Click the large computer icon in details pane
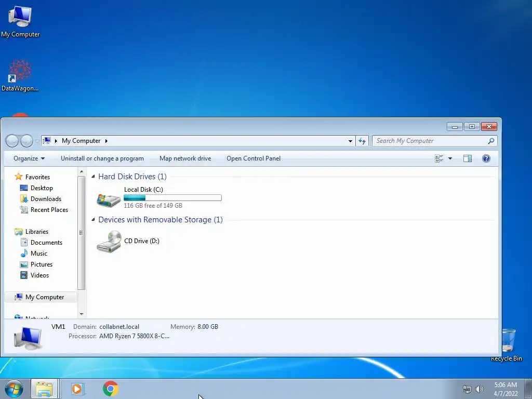The height and width of the screenshot is (399, 532). tap(28, 338)
